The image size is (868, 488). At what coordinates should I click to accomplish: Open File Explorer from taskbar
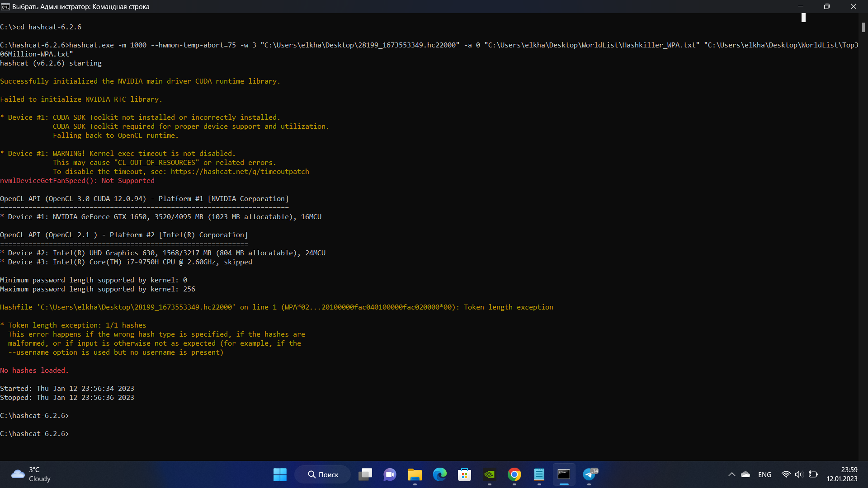coord(415,474)
